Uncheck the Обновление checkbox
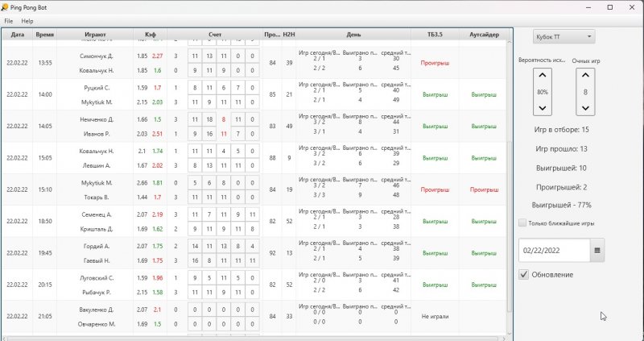 click(524, 275)
